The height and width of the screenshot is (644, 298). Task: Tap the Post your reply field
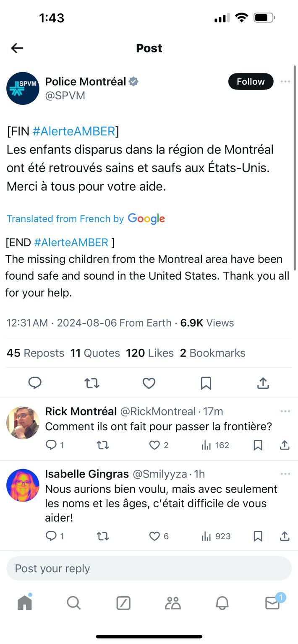(149, 569)
